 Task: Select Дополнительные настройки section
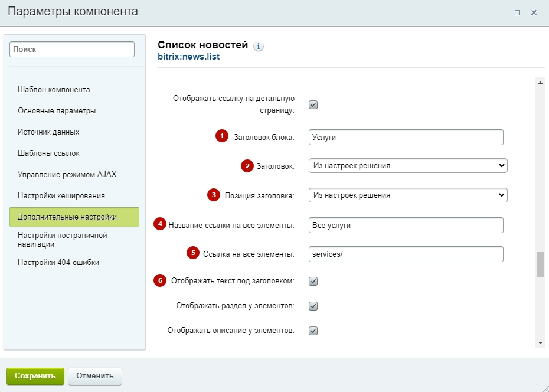point(74,217)
